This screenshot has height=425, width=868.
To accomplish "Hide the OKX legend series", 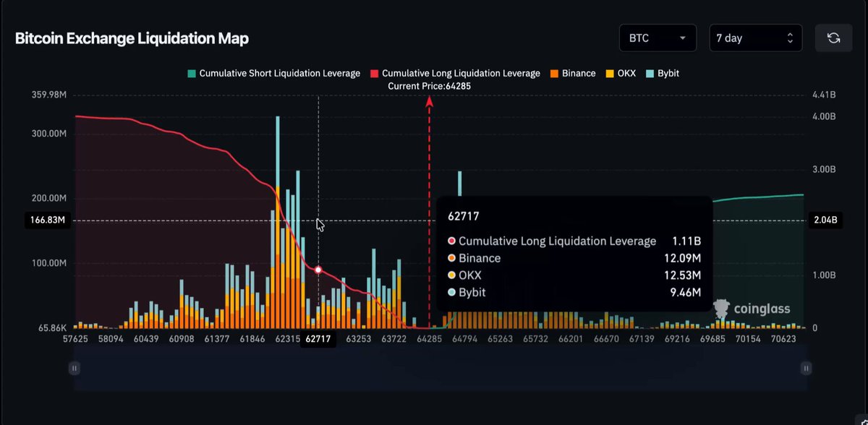I will tap(621, 74).
